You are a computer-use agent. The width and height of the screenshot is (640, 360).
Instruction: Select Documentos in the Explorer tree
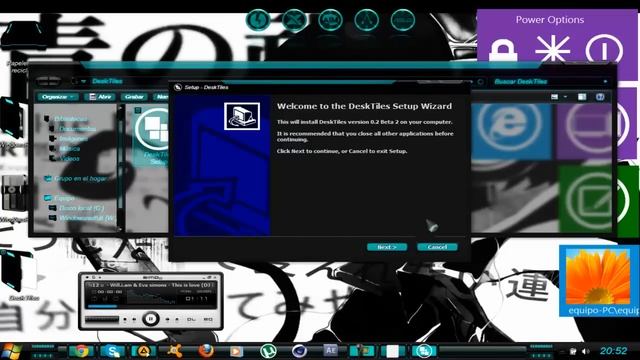78,129
